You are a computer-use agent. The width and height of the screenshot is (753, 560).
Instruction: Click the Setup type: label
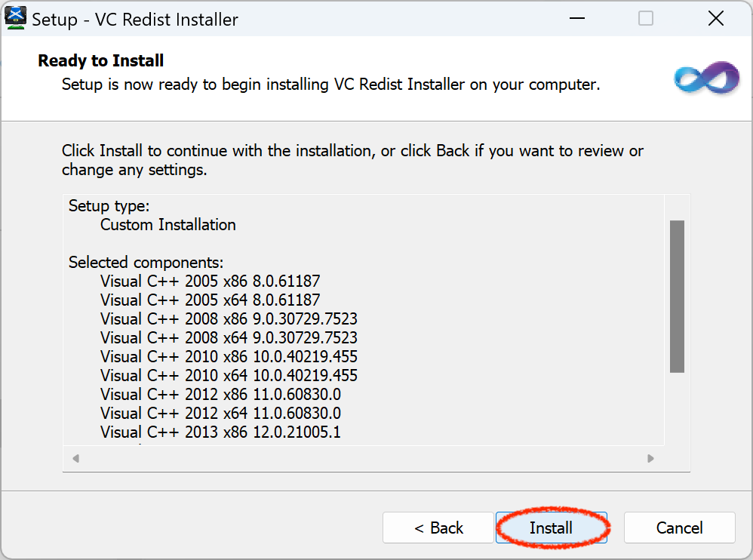coord(109,206)
